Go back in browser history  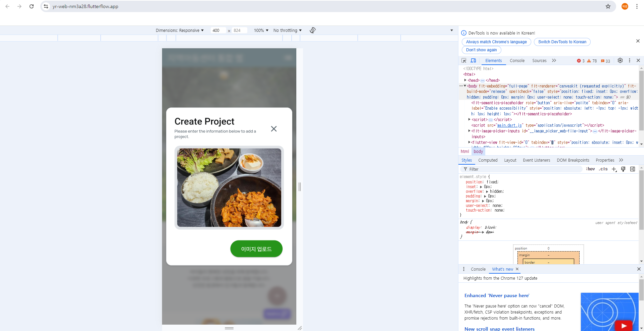(7, 6)
